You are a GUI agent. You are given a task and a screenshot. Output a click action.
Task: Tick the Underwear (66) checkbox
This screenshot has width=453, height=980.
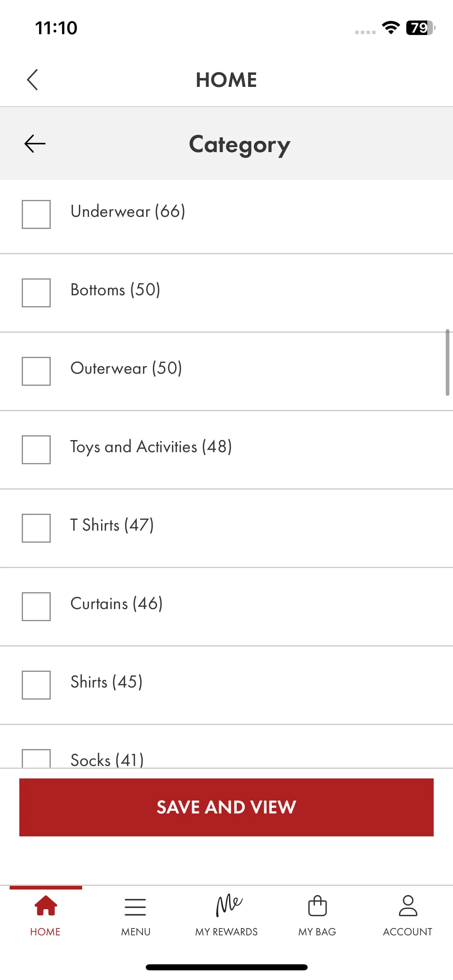[x=36, y=214]
